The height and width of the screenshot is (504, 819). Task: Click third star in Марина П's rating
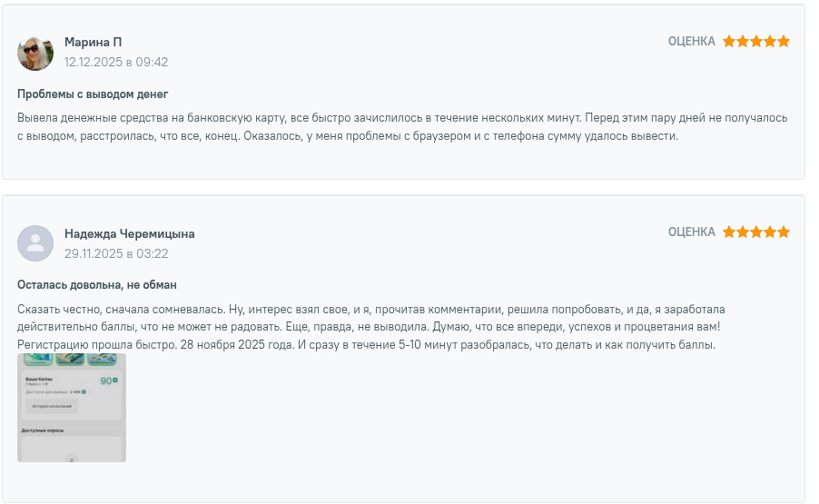pyautogui.click(x=756, y=41)
